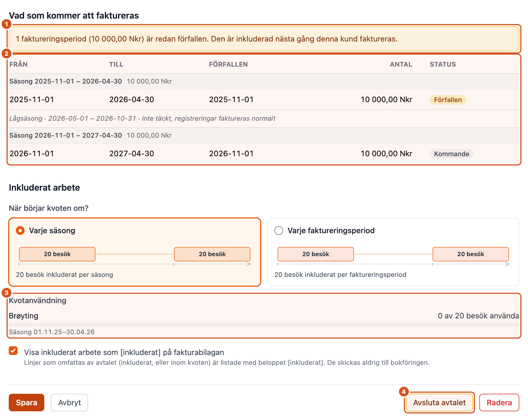Click the 'Lågsäsong' not covered row
Image resolution: width=528 pixels, height=420 pixels.
pos(264,119)
